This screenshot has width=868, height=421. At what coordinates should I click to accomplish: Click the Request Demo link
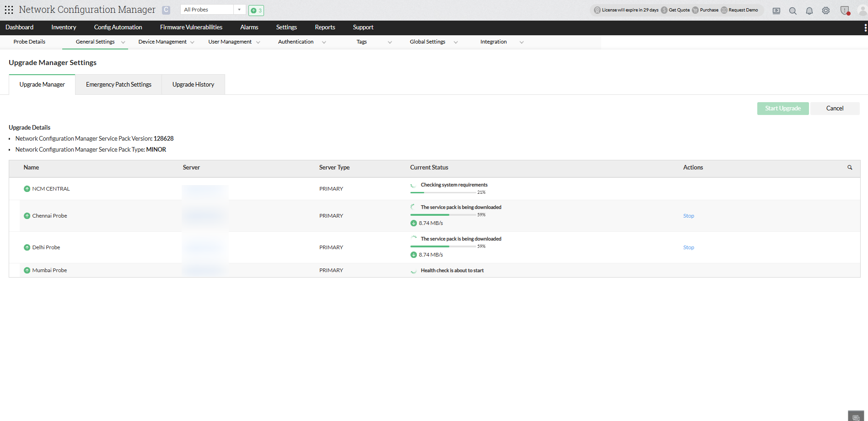tap(743, 10)
